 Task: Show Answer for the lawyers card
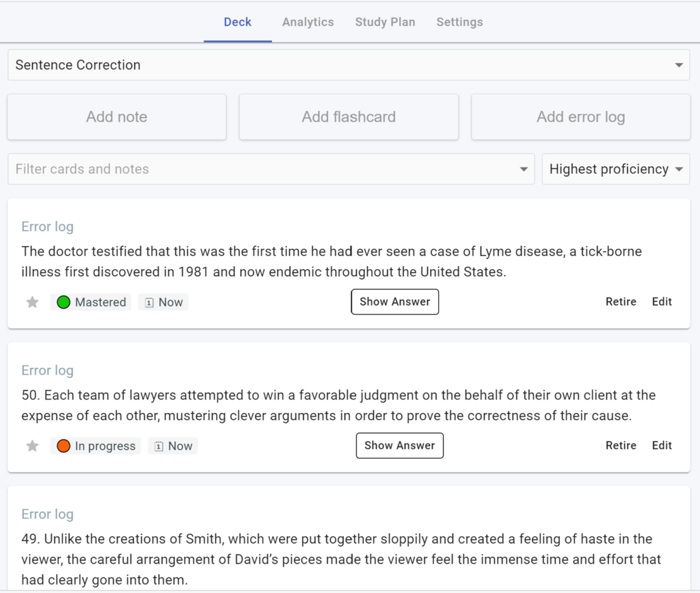(399, 446)
